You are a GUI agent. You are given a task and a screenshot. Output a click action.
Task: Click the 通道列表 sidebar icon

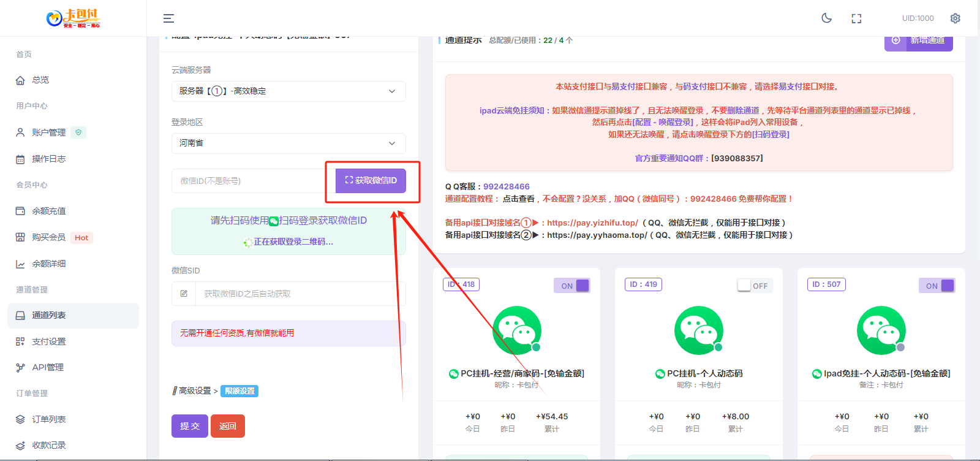coord(20,315)
